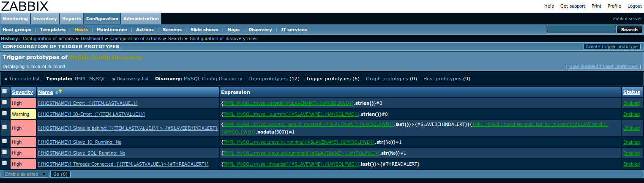Open Slave_SQL_Running: No trigger link
The image size is (644, 183).
point(82,153)
